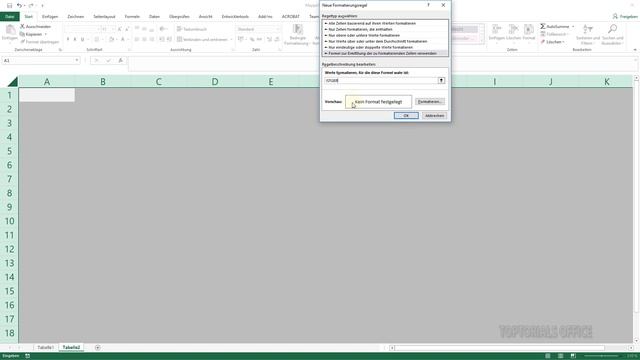Click the Zellen Löschen icon
This screenshot has height=360, width=640.
click(513, 29)
